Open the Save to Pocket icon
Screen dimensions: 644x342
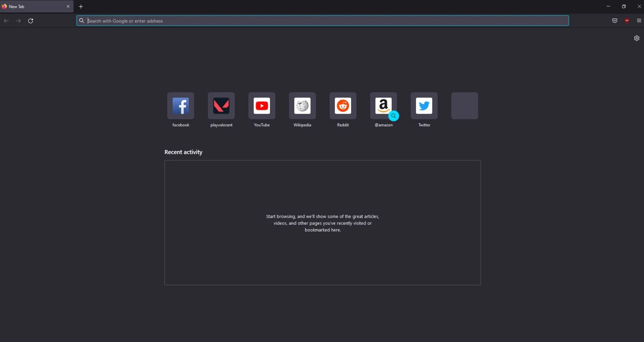615,21
